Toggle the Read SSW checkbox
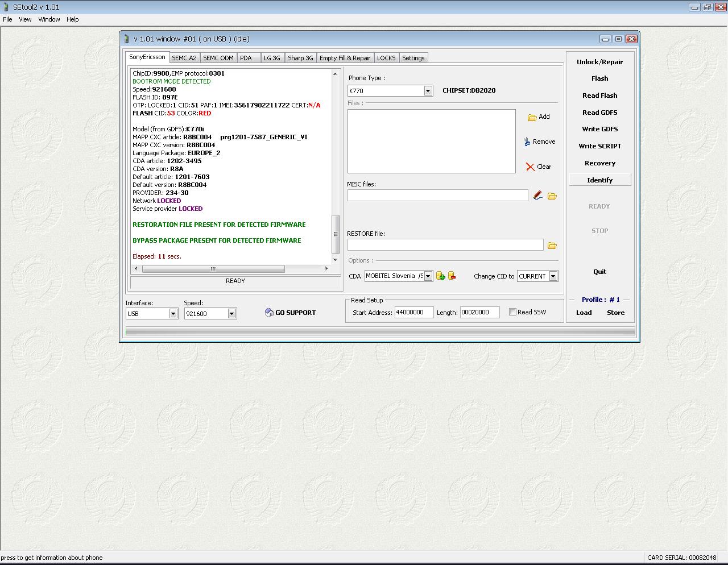Viewport: 728px width, 565px height. [x=512, y=312]
